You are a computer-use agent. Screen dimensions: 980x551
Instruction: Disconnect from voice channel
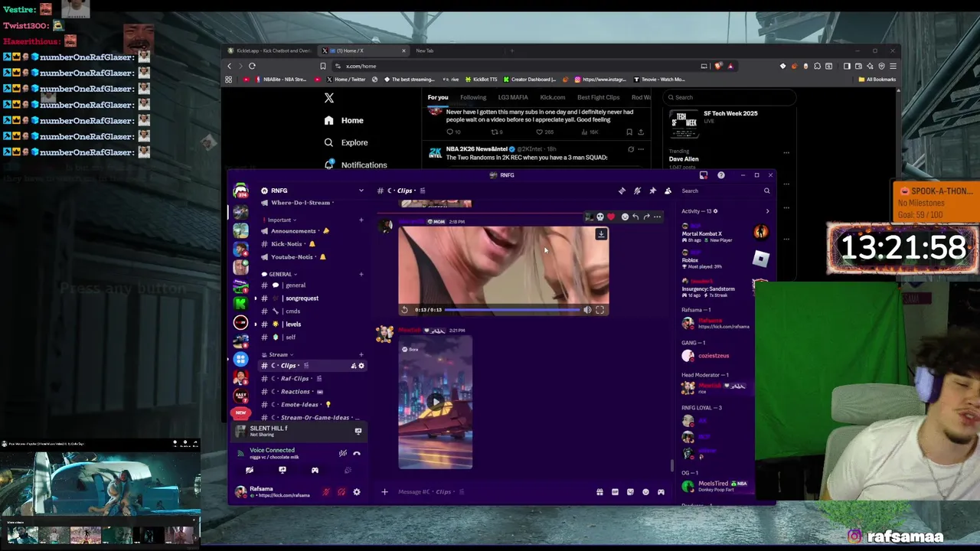coord(357,453)
